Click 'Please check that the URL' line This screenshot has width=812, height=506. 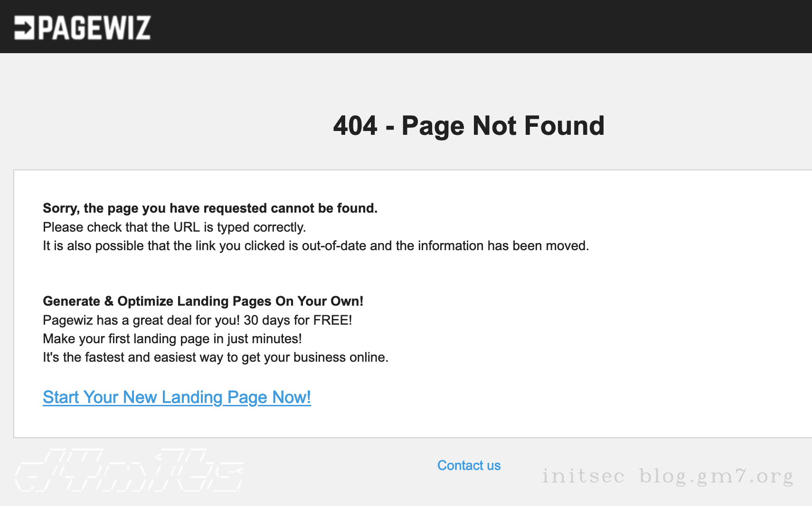tap(174, 227)
